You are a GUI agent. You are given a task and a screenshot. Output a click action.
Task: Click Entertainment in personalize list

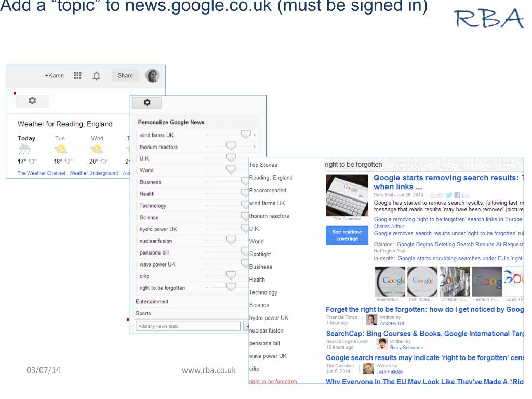[x=152, y=302]
